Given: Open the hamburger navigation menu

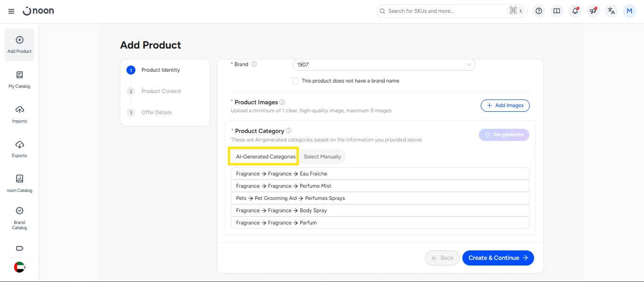Looking at the screenshot, I should 11,11.
